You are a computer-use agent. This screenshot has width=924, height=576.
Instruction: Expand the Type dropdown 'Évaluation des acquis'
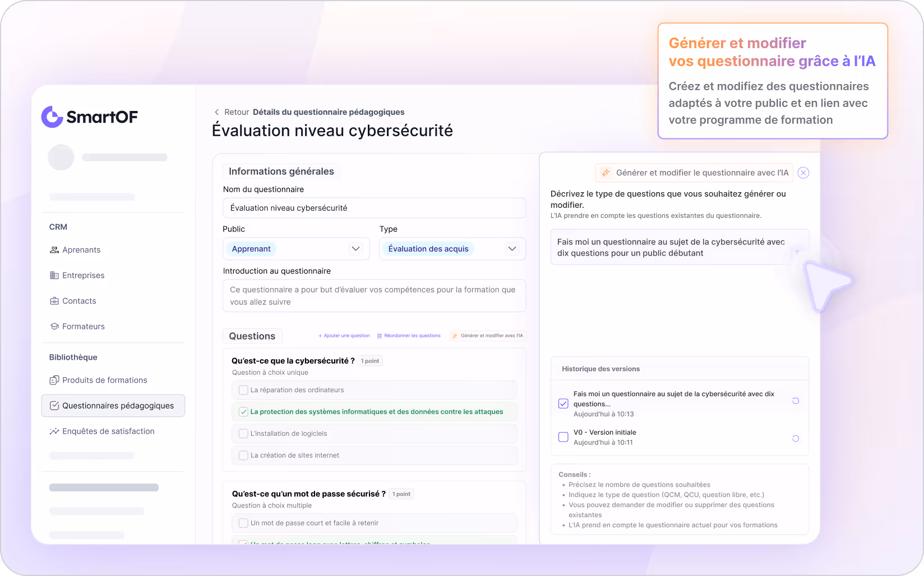coord(452,248)
